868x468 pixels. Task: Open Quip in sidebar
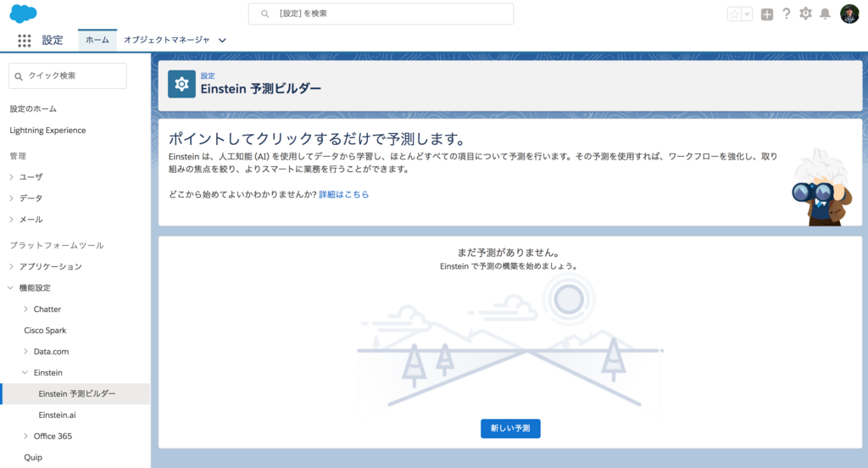pos(33,458)
